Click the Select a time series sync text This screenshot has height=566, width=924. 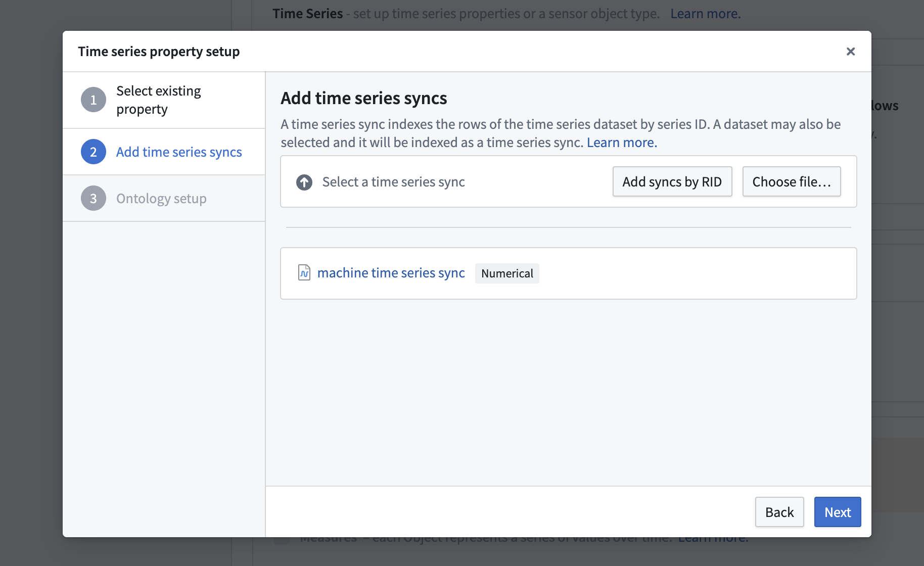tap(394, 182)
